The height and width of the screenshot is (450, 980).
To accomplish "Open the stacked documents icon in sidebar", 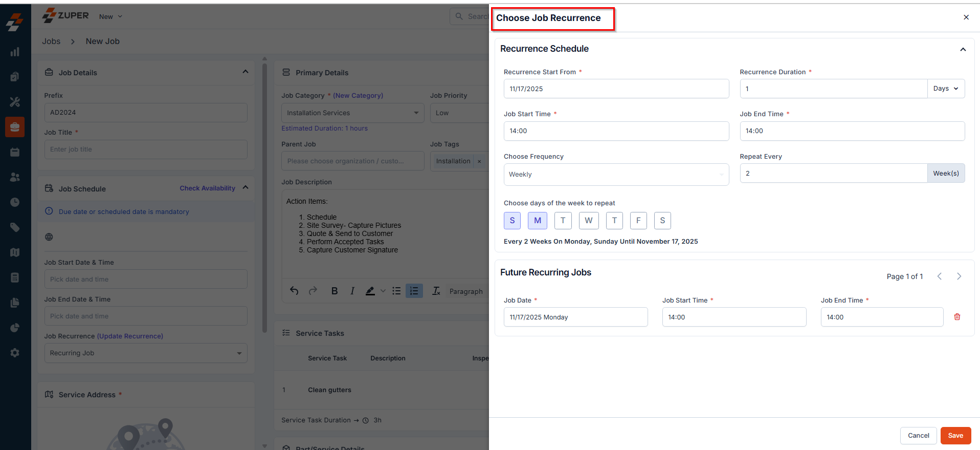I will 15,303.
